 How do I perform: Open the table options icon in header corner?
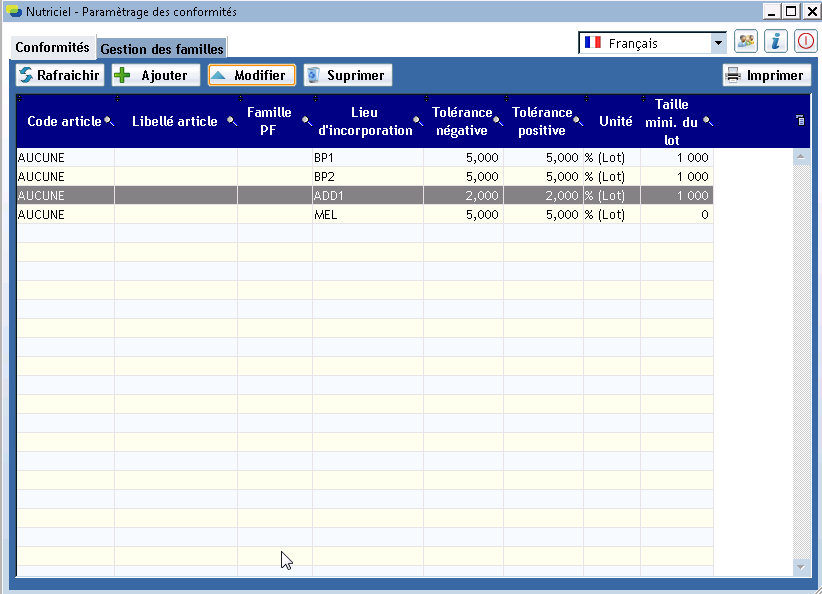[x=800, y=121]
